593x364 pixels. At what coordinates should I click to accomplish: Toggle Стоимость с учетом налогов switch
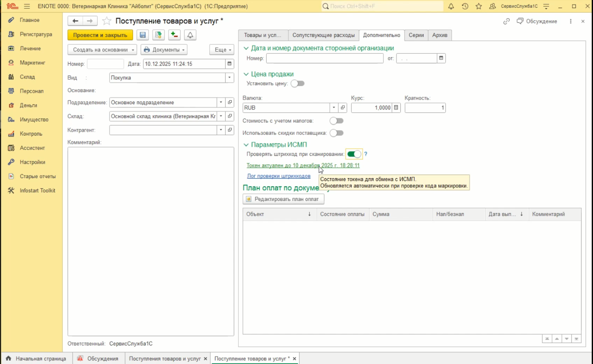tap(336, 121)
